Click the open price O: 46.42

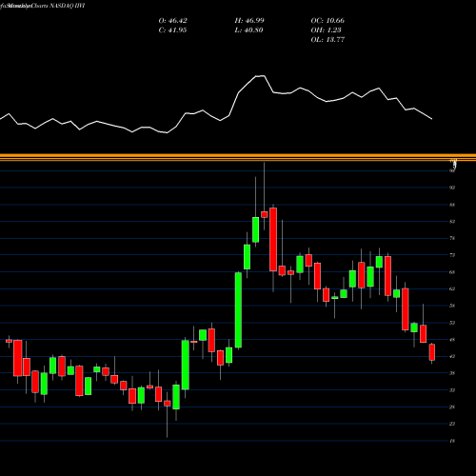point(172,21)
